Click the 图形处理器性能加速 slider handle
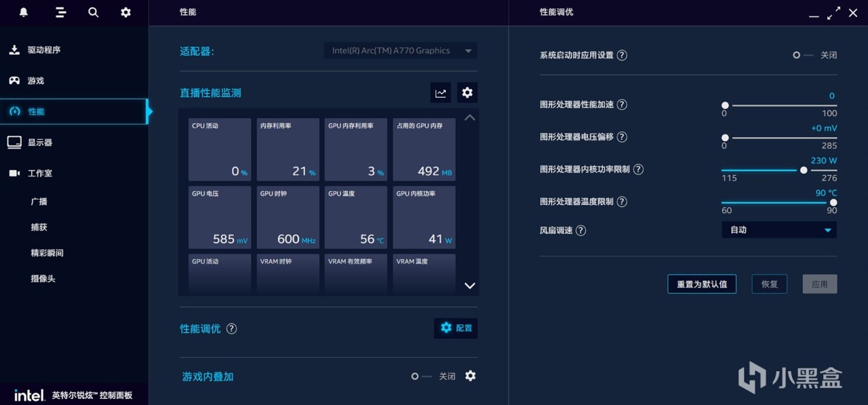Image resolution: width=868 pixels, height=405 pixels. tap(725, 105)
